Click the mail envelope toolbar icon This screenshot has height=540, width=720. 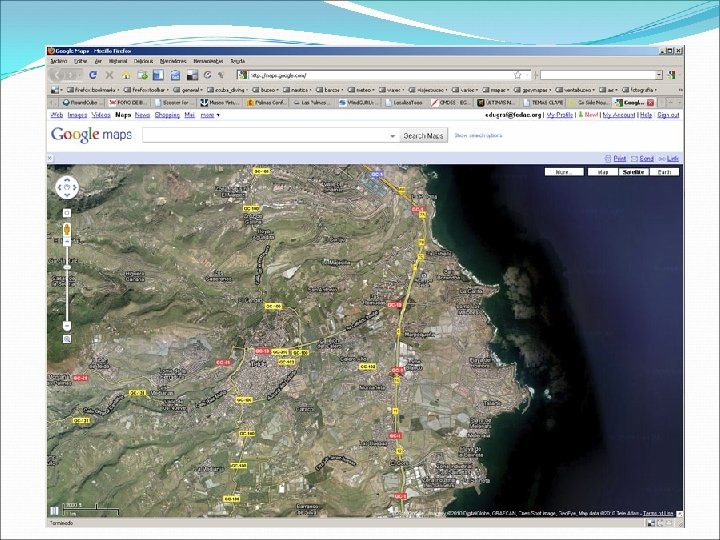pyautogui.click(x=175, y=75)
